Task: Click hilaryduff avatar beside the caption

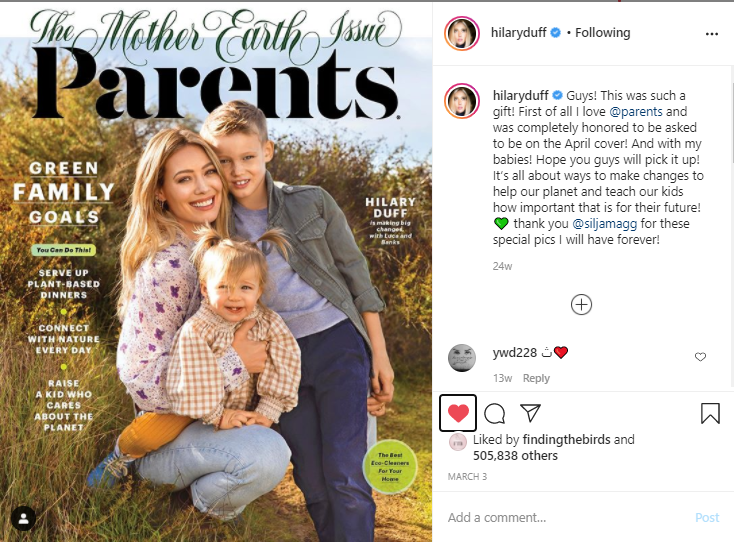Action: pos(462,101)
